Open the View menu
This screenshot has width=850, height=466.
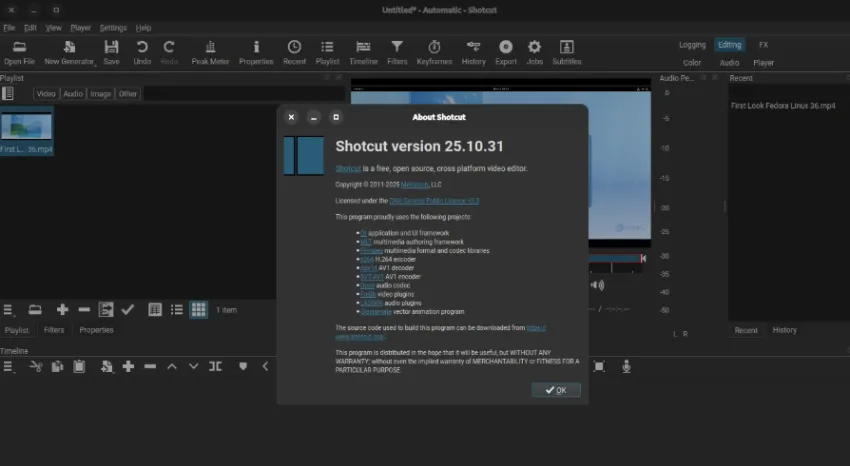[53, 28]
